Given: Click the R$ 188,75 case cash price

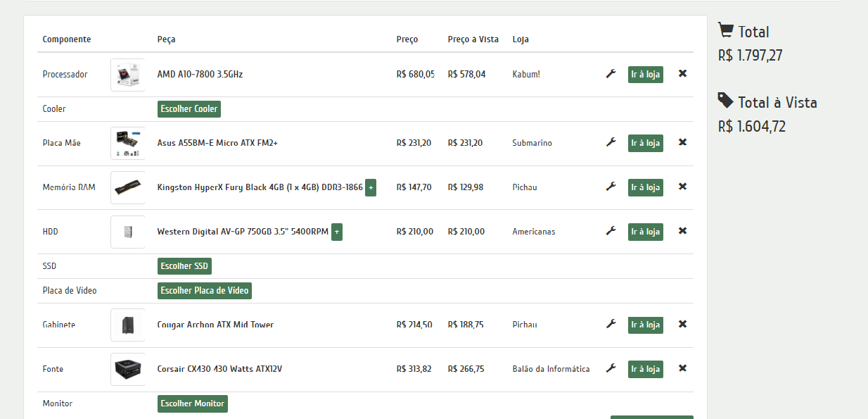Looking at the screenshot, I should [466, 325].
